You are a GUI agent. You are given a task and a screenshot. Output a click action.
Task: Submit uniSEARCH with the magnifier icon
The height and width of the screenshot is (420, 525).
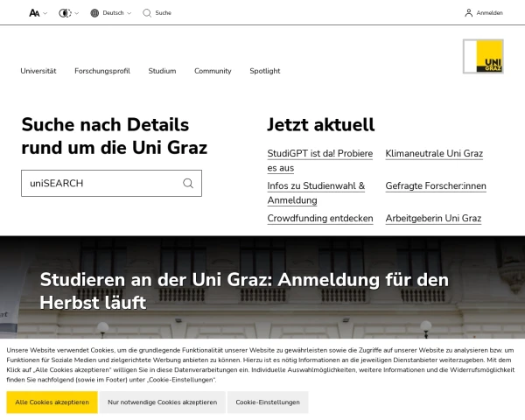click(188, 183)
